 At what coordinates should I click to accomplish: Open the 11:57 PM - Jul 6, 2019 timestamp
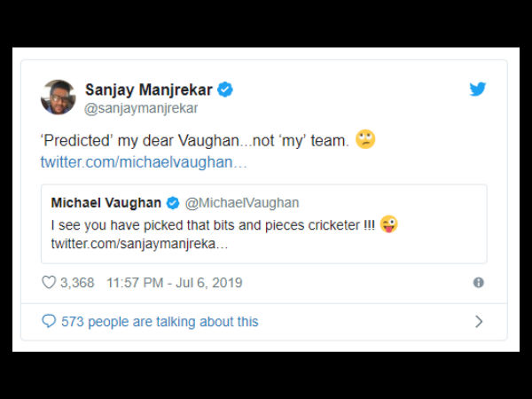click(x=174, y=283)
